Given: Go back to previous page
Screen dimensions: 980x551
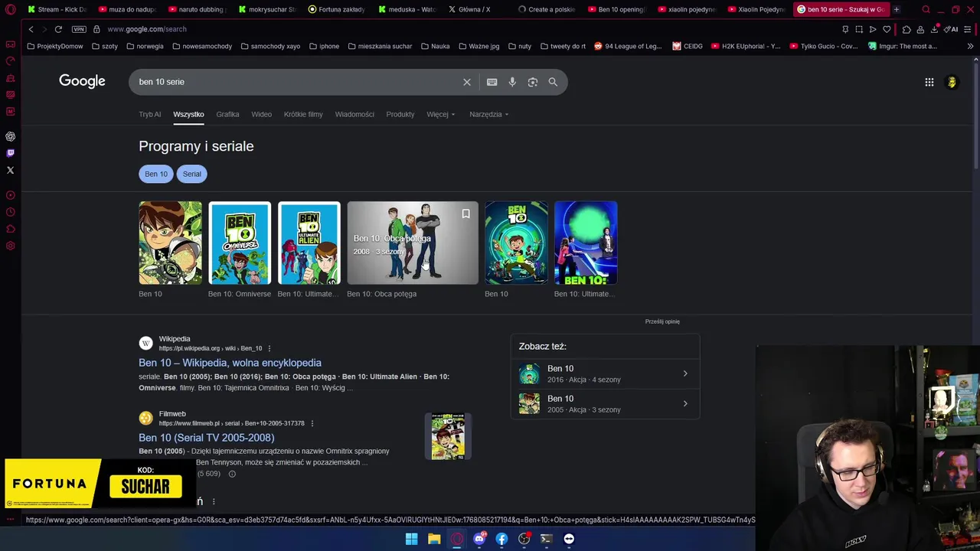Looking at the screenshot, I should tap(31, 29).
